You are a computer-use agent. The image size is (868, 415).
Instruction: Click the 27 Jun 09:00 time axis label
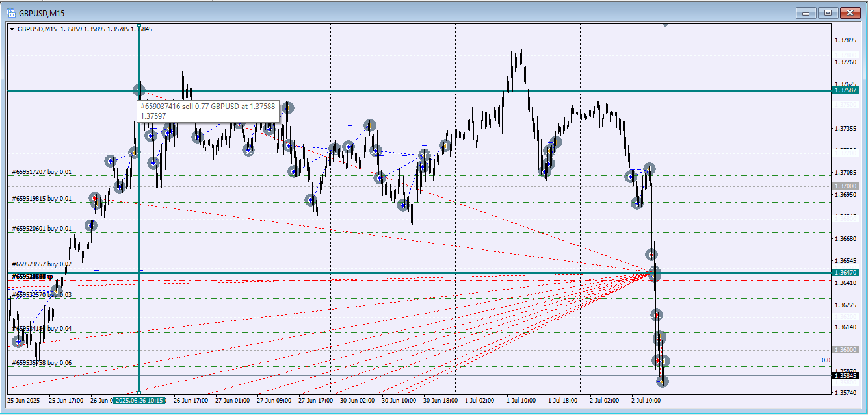point(273,401)
